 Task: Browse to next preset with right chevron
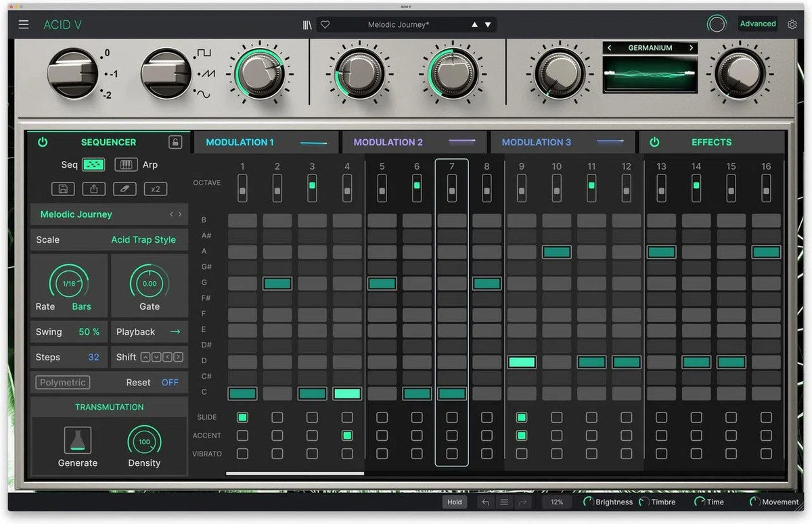click(180, 214)
